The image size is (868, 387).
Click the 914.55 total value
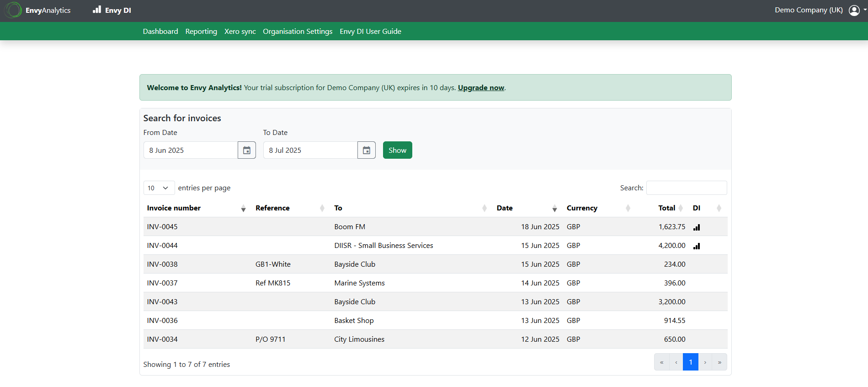[x=675, y=320]
